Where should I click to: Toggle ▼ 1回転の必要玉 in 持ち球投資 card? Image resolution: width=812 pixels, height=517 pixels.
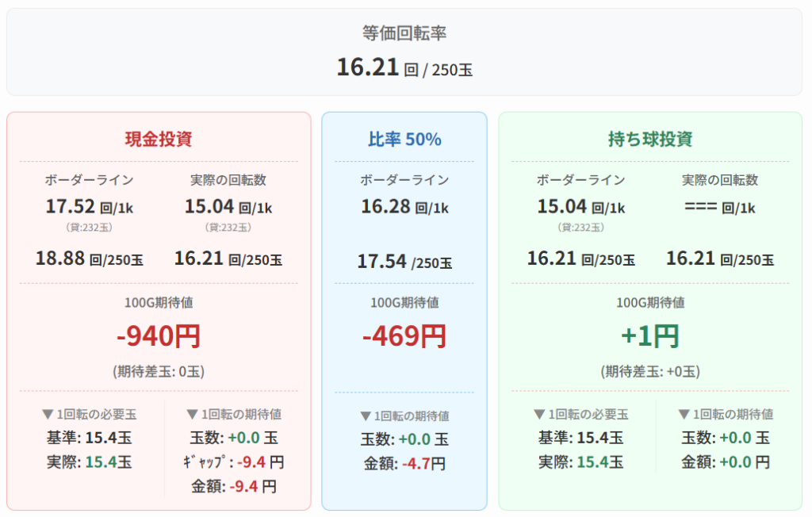pyautogui.click(x=580, y=414)
